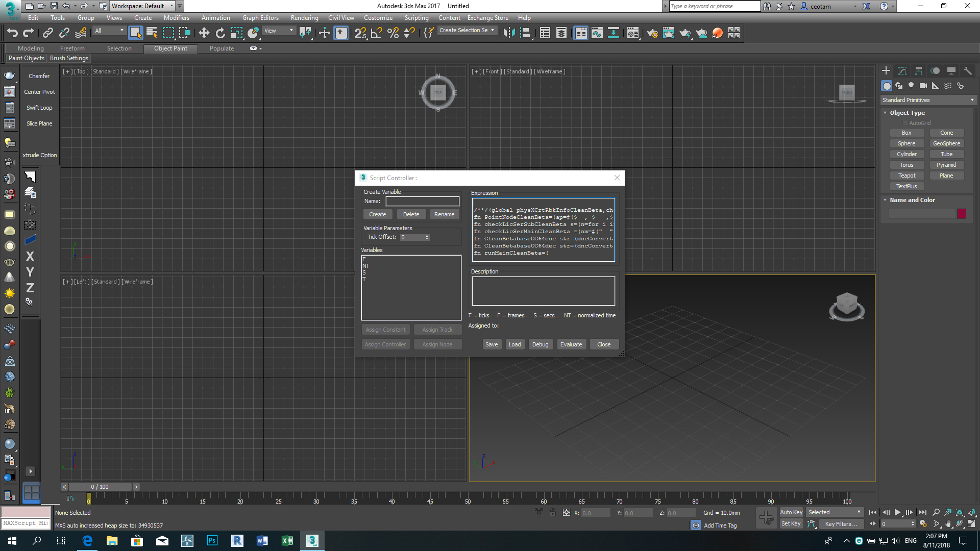
Task: Click the Link selection icon
Action: [x=47, y=33]
